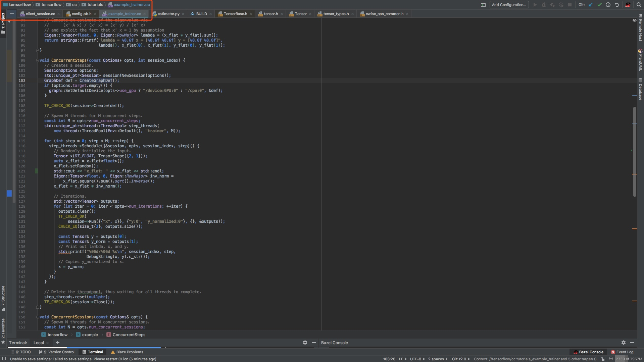Open the Version Control tool tab
Viewport: 644px width, 362px height.
[x=56, y=352]
